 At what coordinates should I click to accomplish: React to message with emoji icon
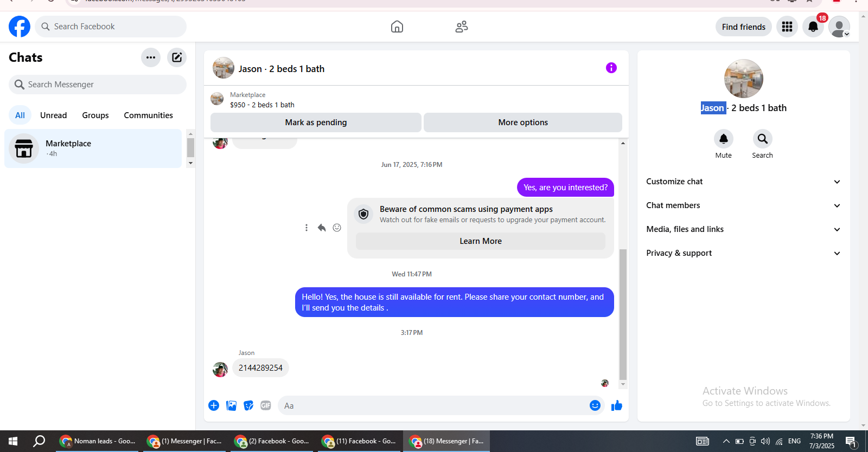click(337, 228)
